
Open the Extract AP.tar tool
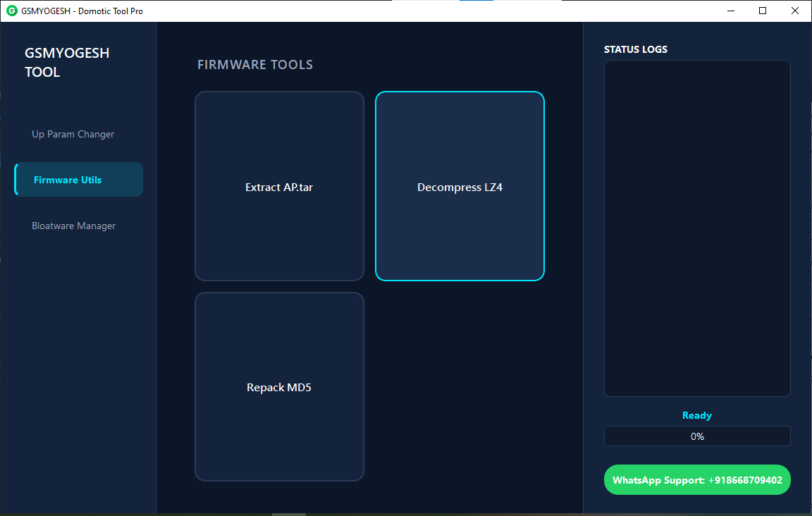[279, 186]
